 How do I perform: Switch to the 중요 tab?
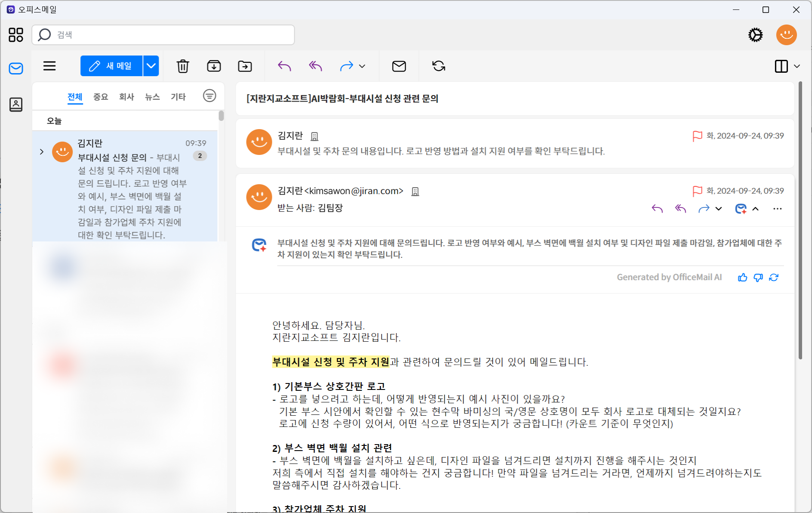pyautogui.click(x=101, y=97)
